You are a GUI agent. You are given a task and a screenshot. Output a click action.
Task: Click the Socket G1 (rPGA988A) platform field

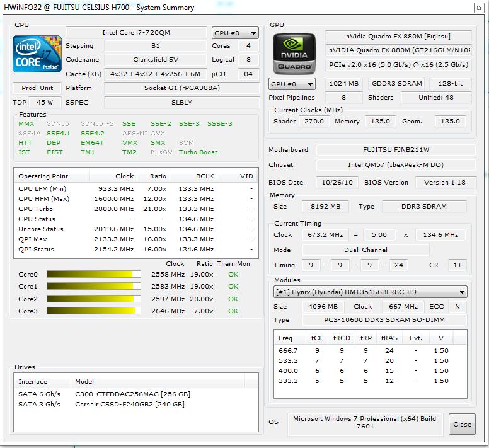182,88
